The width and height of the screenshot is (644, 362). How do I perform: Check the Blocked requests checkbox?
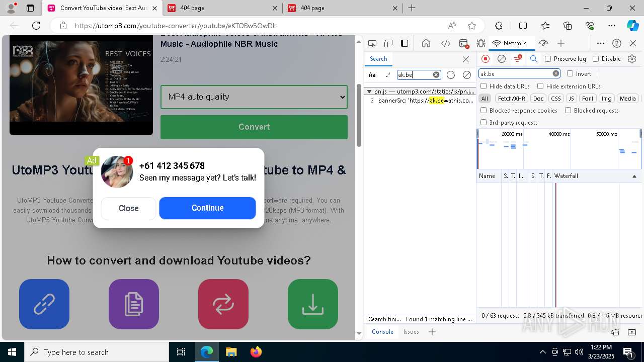(568, 111)
